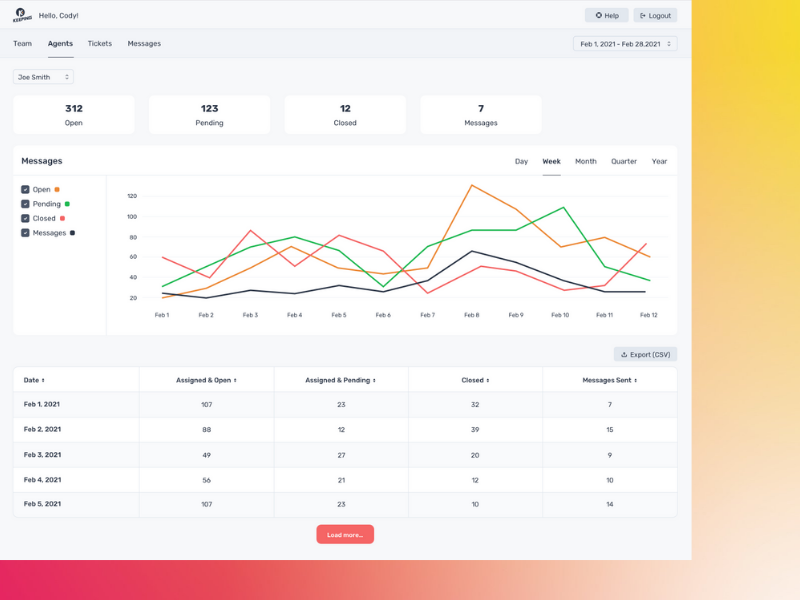Image resolution: width=800 pixels, height=600 pixels.
Task: Click the Load more button
Action: coord(345,534)
